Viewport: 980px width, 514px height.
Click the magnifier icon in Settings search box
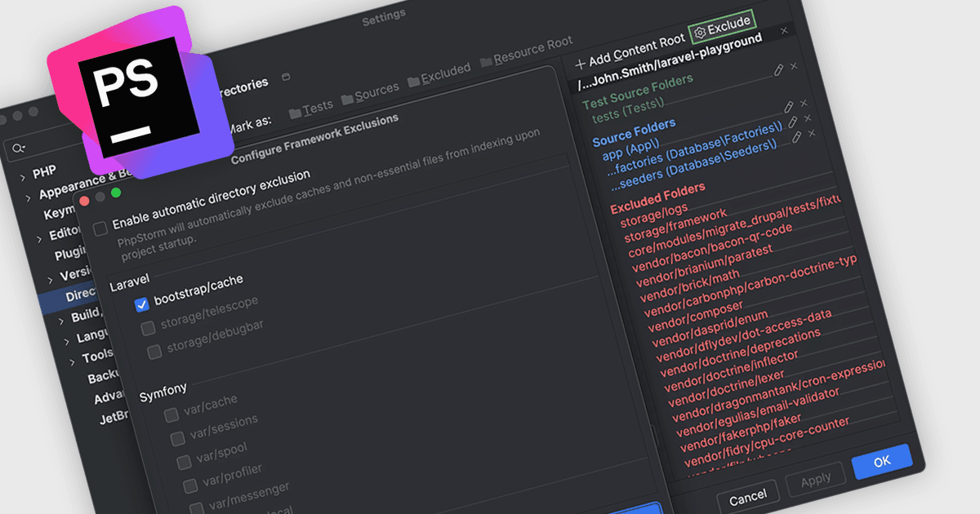tap(18, 148)
